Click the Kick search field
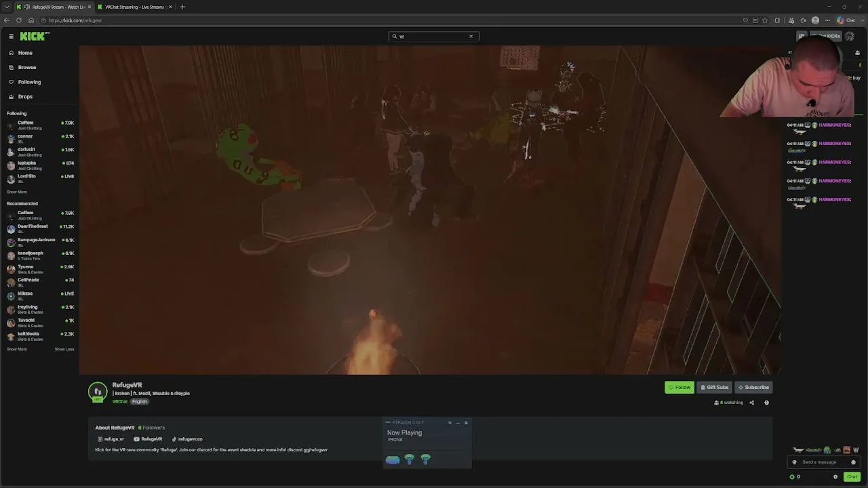 tap(433, 37)
